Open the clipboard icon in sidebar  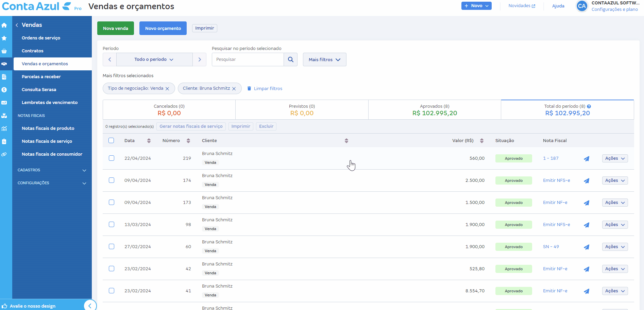coord(4,141)
